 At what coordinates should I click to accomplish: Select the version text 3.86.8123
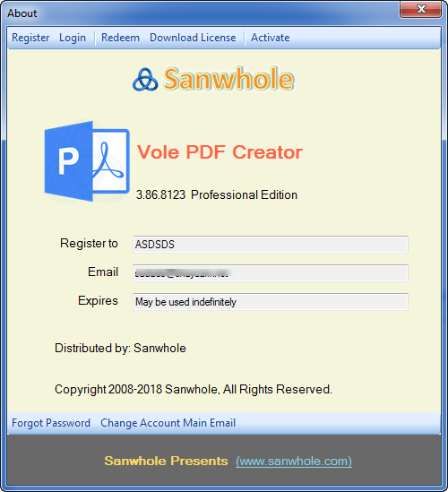click(160, 194)
